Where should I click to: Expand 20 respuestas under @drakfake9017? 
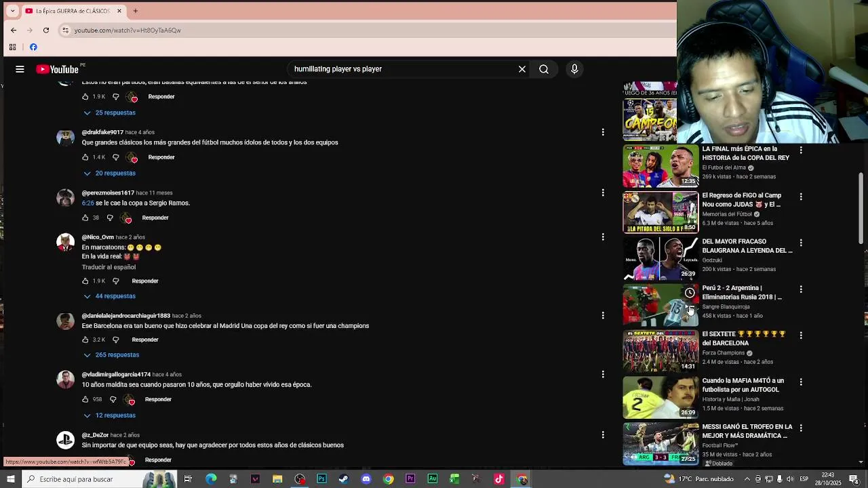110,173
